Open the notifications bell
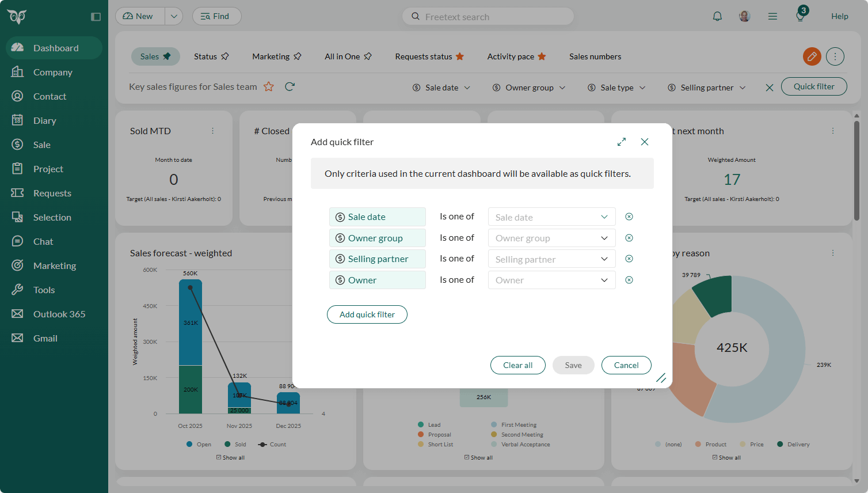The width and height of the screenshot is (868, 493). pyautogui.click(x=717, y=16)
